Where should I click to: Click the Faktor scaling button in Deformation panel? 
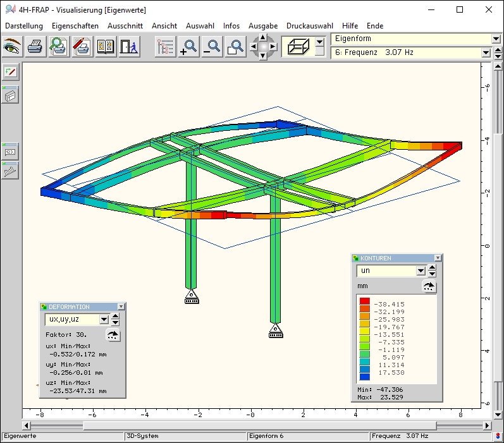coord(113,336)
